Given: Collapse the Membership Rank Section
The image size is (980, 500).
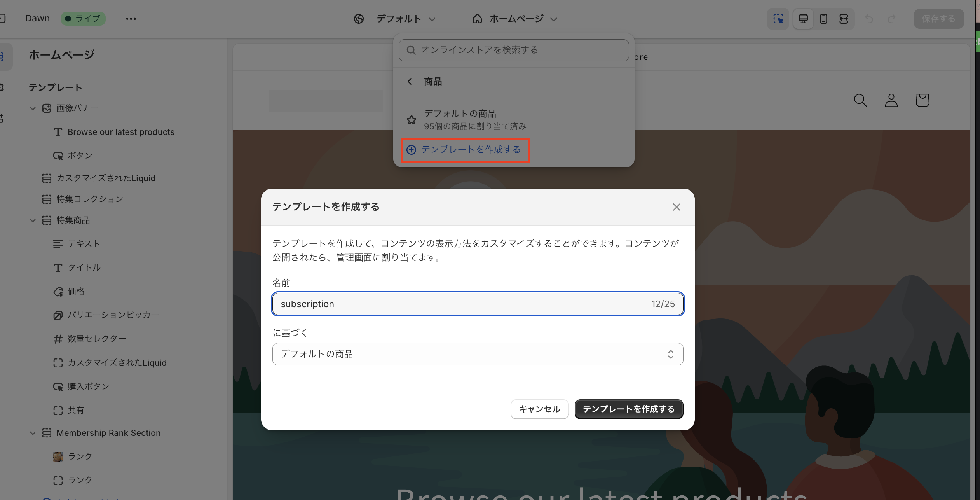Looking at the screenshot, I should pyautogui.click(x=33, y=433).
